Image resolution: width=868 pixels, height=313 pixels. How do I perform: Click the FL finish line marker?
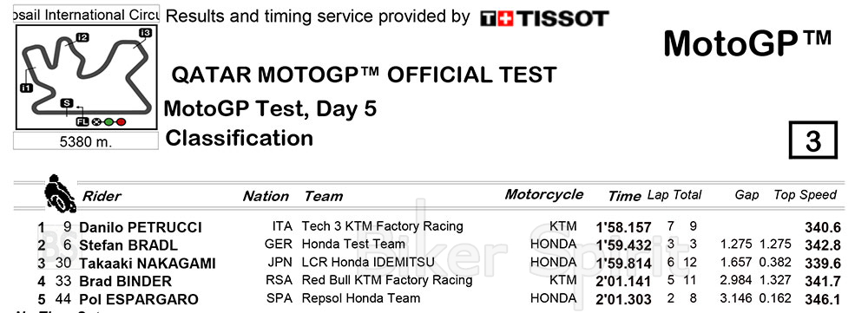coord(82,121)
